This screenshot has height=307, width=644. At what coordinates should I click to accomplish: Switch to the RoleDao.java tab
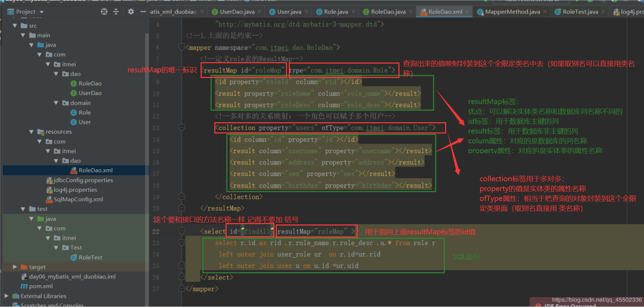(x=388, y=12)
